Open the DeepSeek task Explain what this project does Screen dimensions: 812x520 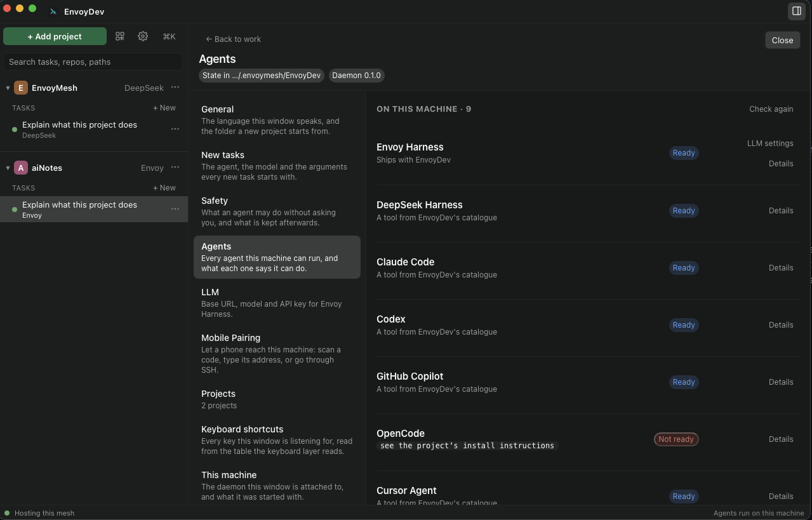tap(94, 129)
